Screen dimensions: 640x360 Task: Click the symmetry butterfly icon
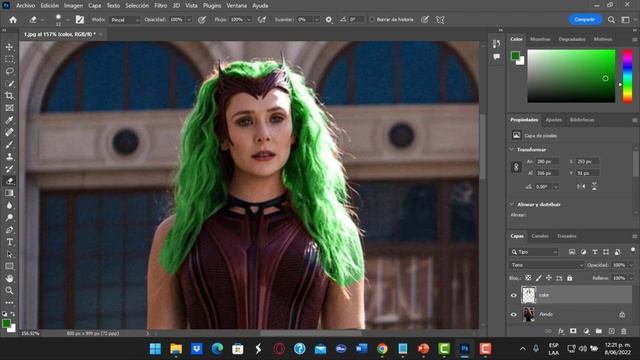440,20
